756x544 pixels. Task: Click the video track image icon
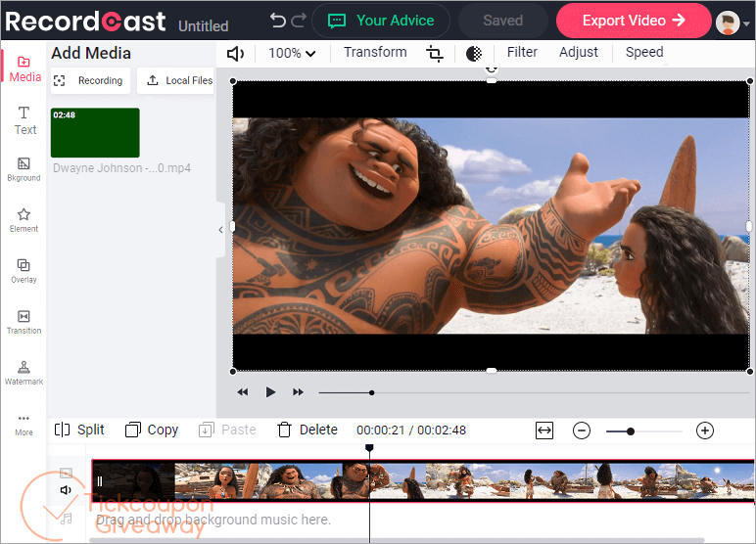pyautogui.click(x=66, y=473)
